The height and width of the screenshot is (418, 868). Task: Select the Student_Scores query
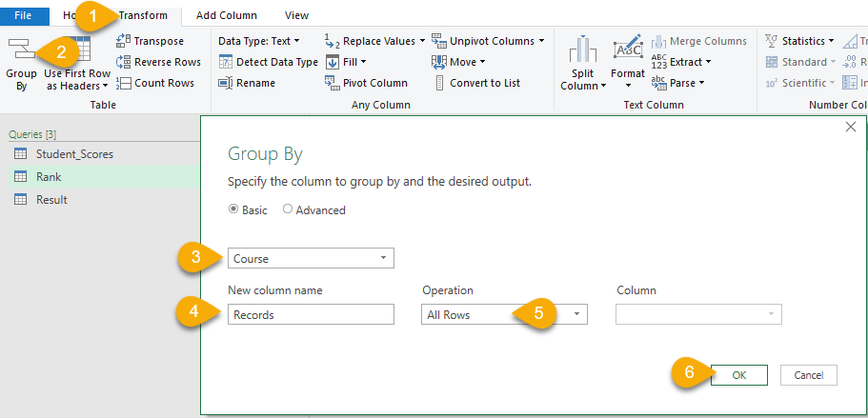74,154
